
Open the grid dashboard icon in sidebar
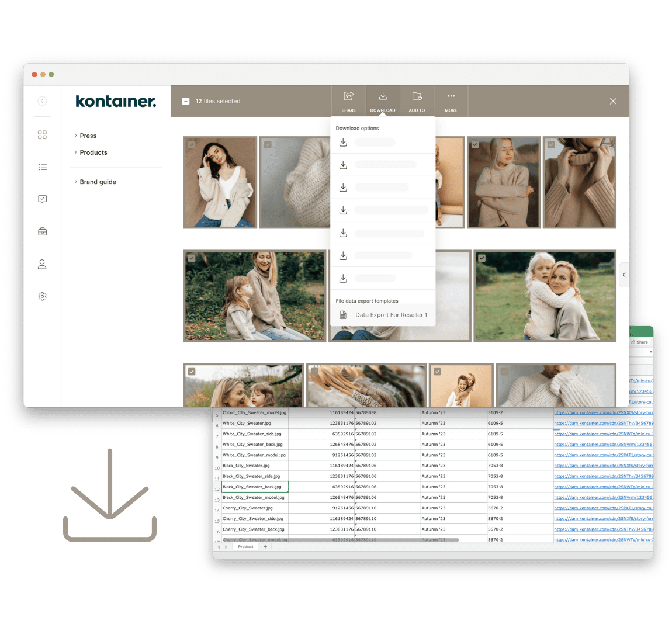coord(42,134)
